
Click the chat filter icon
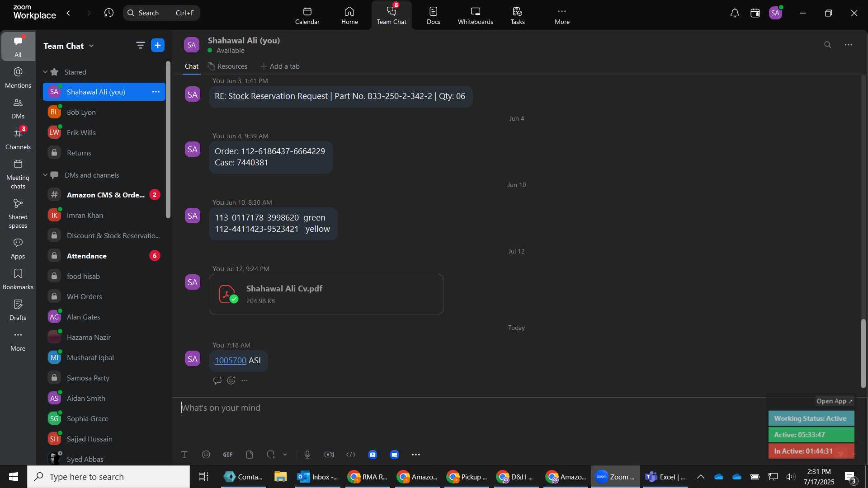point(140,45)
